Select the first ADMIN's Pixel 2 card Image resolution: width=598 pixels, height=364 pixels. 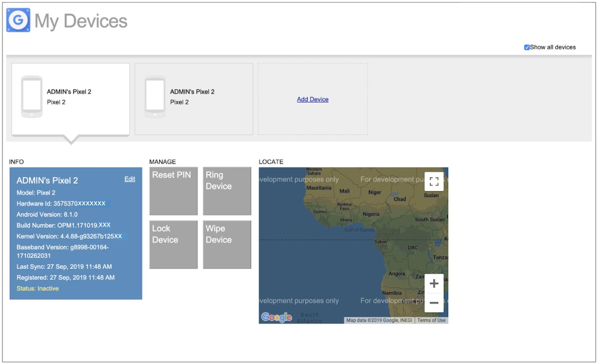pos(71,99)
